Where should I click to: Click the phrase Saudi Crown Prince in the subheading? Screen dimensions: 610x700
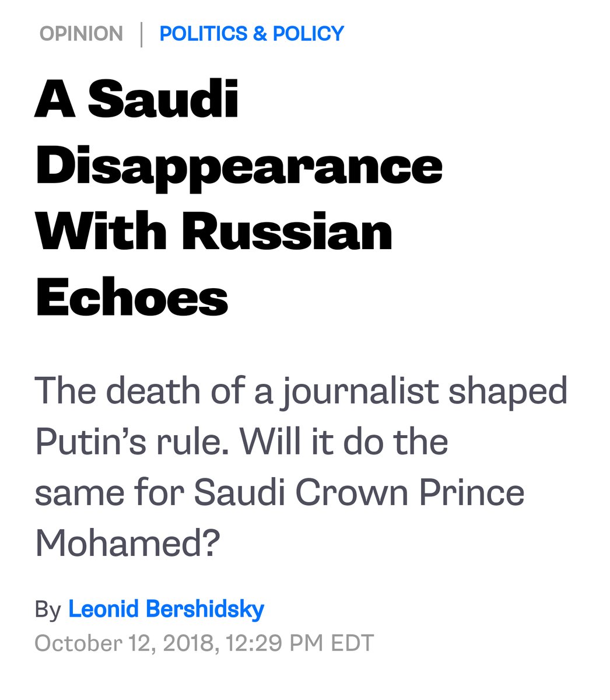(x=359, y=492)
